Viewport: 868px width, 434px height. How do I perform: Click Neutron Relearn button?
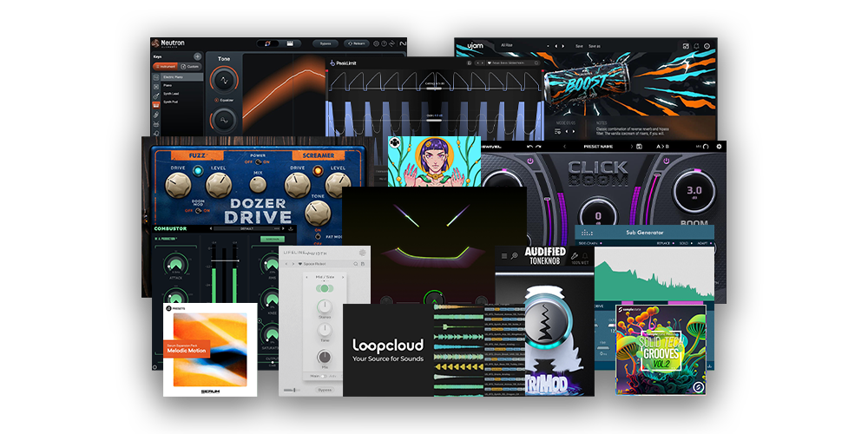click(x=357, y=43)
